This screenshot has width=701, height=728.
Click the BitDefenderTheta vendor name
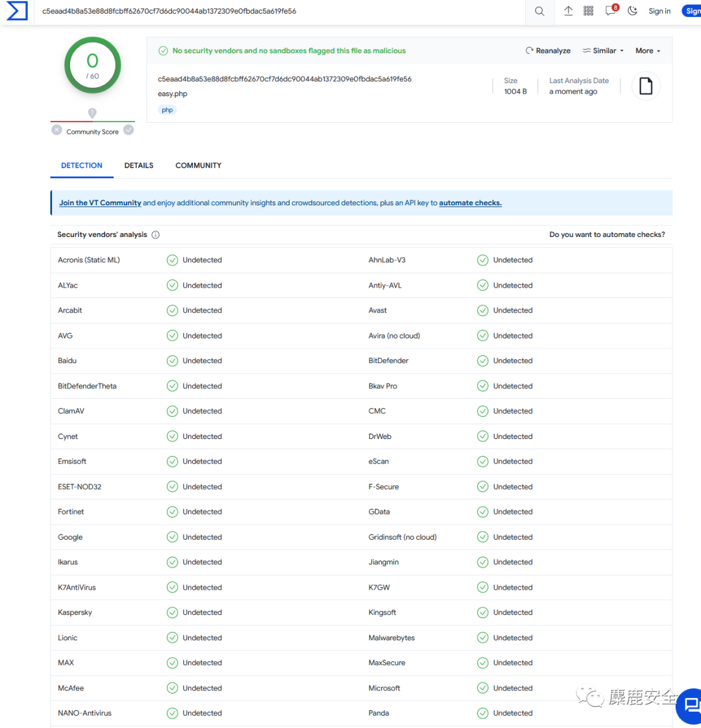point(87,386)
